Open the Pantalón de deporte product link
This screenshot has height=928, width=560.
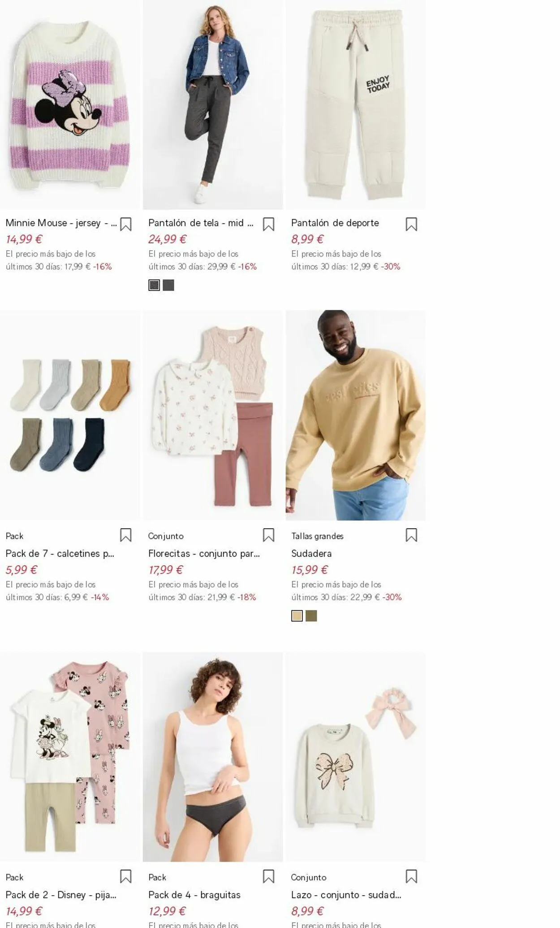pyautogui.click(x=335, y=223)
